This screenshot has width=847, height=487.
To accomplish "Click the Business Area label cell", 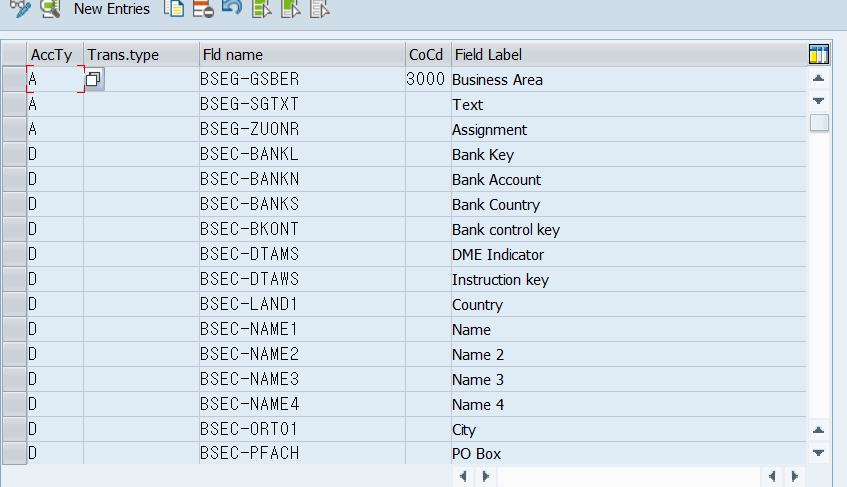I will pyautogui.click(x=629, y=79).
